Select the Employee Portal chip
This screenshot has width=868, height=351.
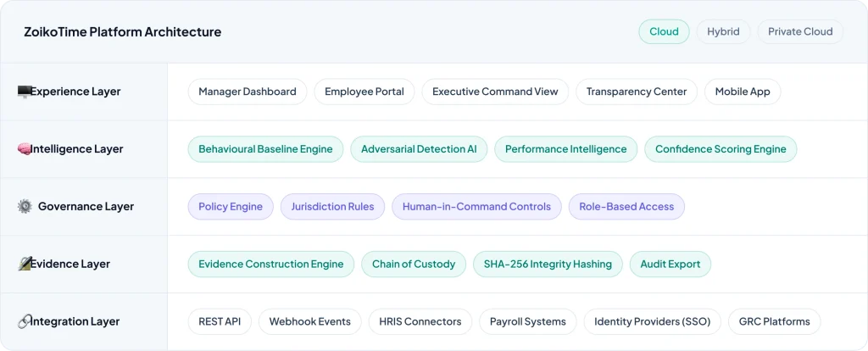point(364,92)
